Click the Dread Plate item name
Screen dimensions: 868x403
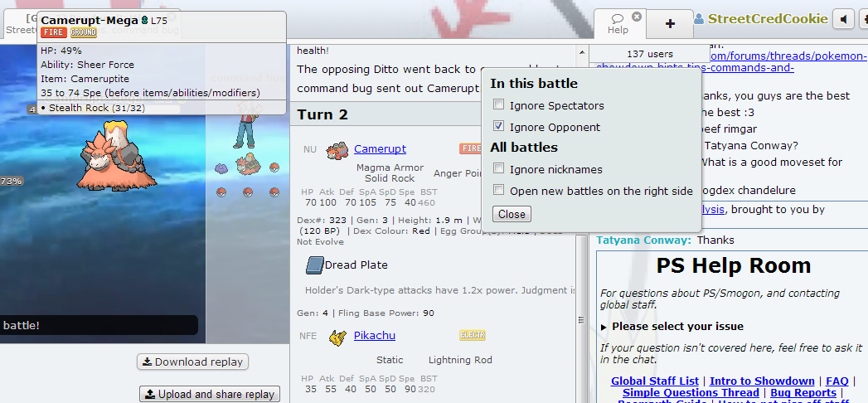(356, 265)
